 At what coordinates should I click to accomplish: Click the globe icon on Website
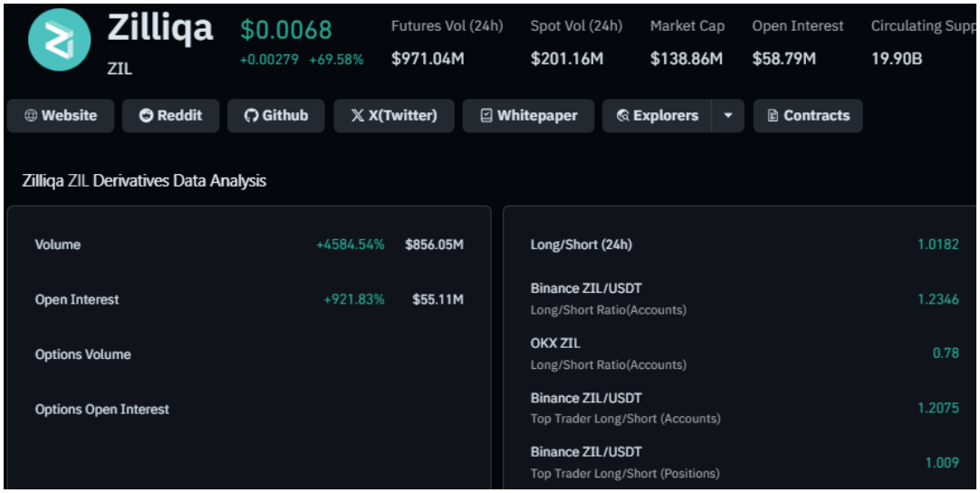pyautogui.click(x=31, y=116)
